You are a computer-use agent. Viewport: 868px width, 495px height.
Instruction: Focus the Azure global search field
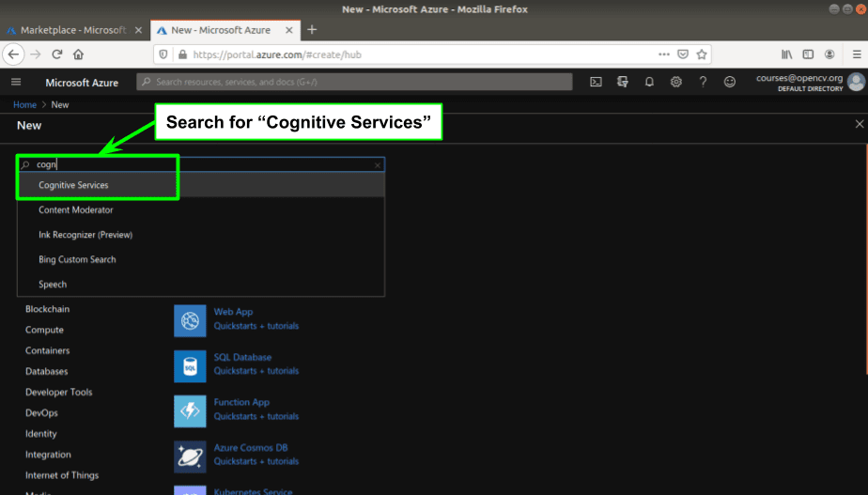[x=354, y=82]
